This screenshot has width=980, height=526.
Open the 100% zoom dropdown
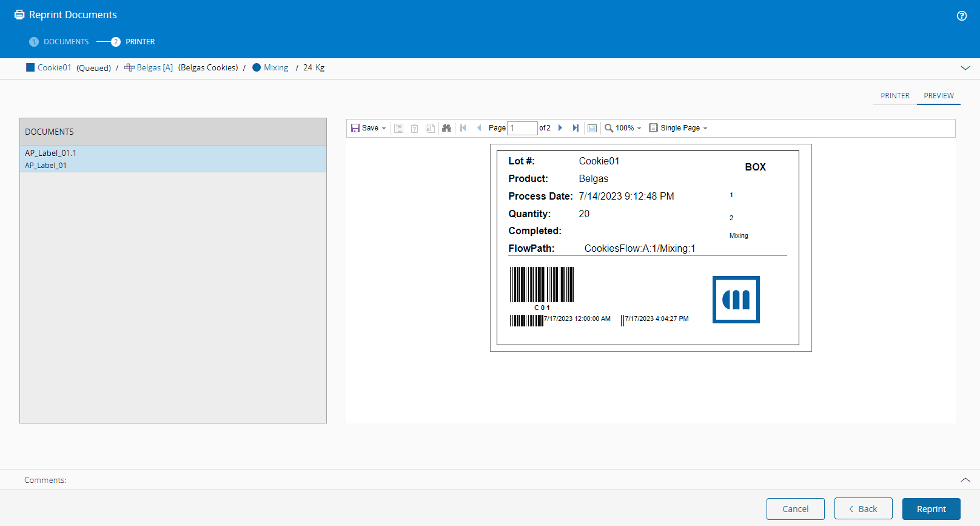[x=623, y=128]
